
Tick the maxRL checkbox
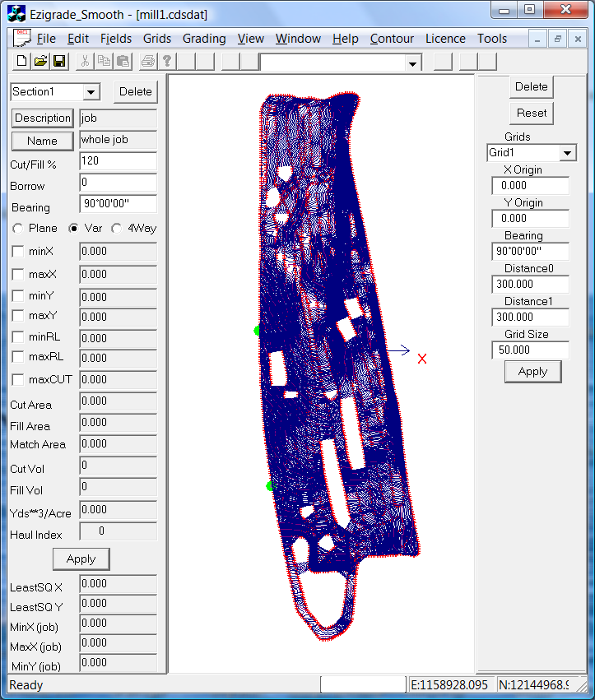[x=18, y=357]
